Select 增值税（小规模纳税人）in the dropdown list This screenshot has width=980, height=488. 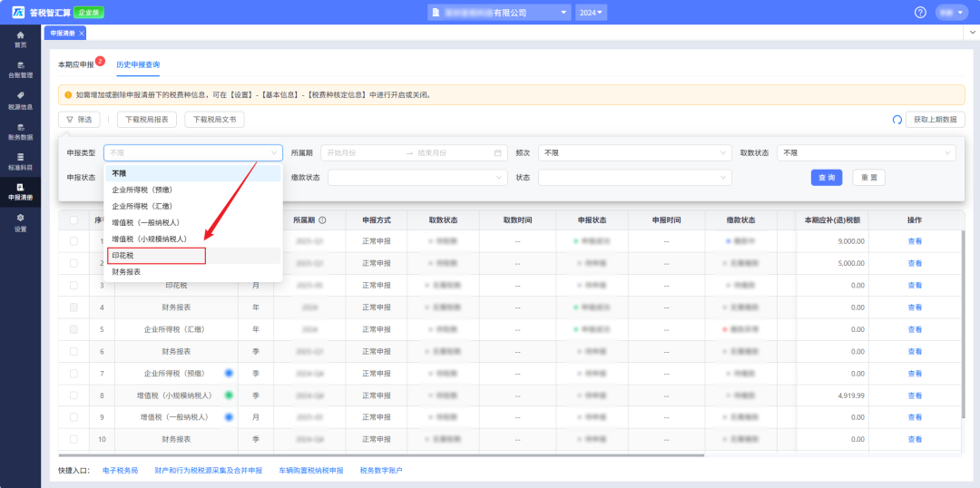pos(193,239)
